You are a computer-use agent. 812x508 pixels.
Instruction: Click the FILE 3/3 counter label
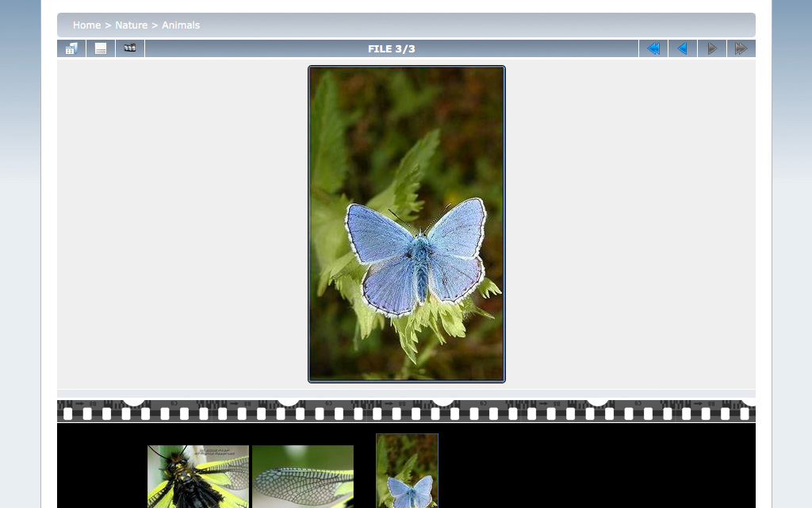coord(391,48)
